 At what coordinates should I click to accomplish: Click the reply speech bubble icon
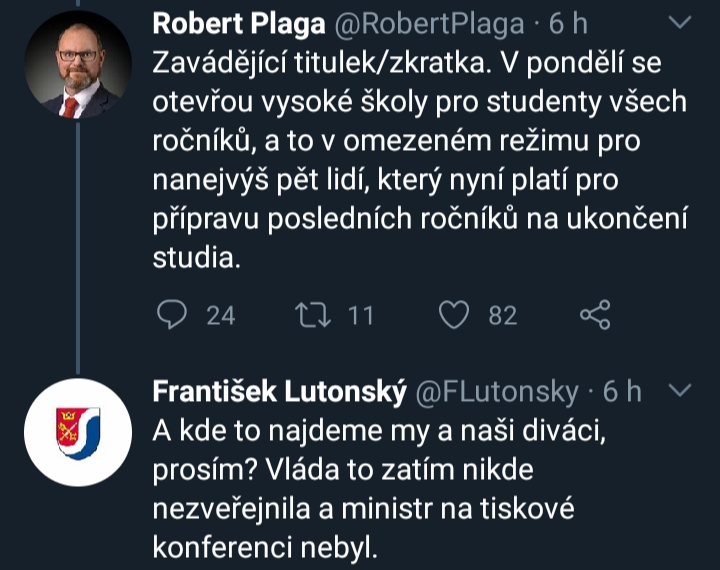(172, 315)
